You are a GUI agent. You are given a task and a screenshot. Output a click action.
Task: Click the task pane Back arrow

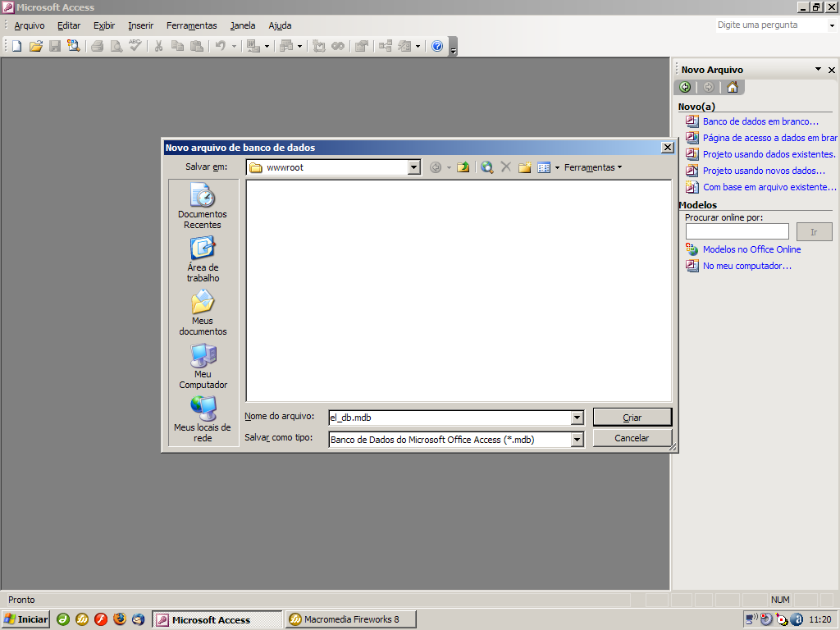tap(685, 87)
